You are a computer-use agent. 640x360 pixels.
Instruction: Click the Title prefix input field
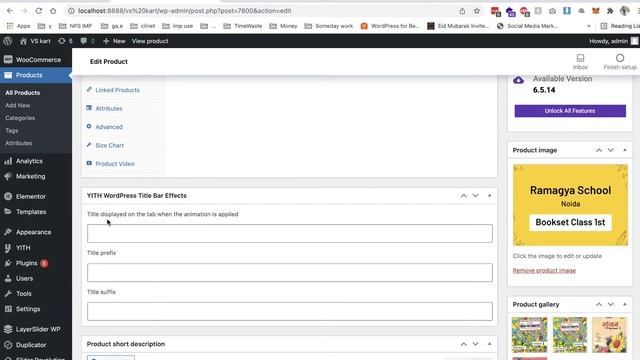[x=290, y=272]
